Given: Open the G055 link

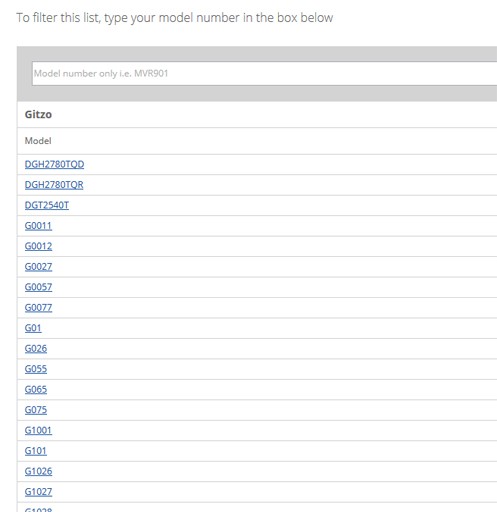Looking at the screenshot, I should coord(36,369).
